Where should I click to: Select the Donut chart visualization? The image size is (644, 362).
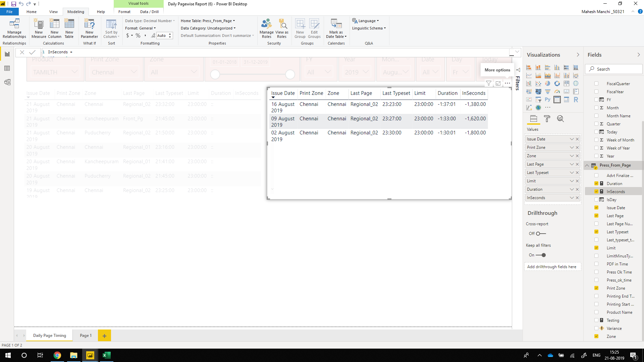point(557,83)
